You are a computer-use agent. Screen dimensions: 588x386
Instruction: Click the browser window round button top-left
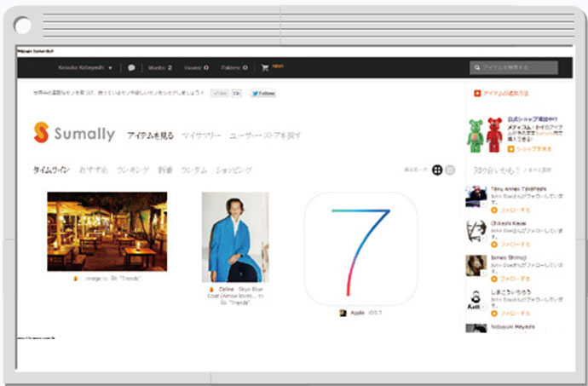coord(22,26)
